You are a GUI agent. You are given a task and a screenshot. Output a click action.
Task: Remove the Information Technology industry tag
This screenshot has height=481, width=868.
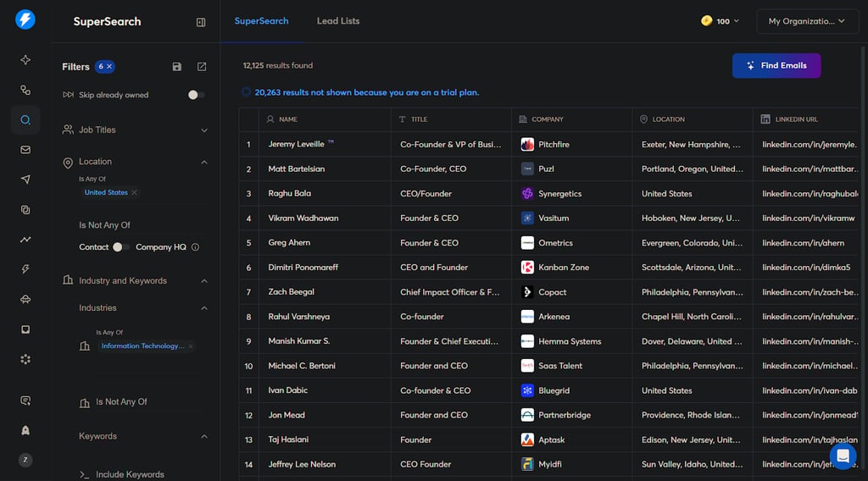tap(191, 346)
